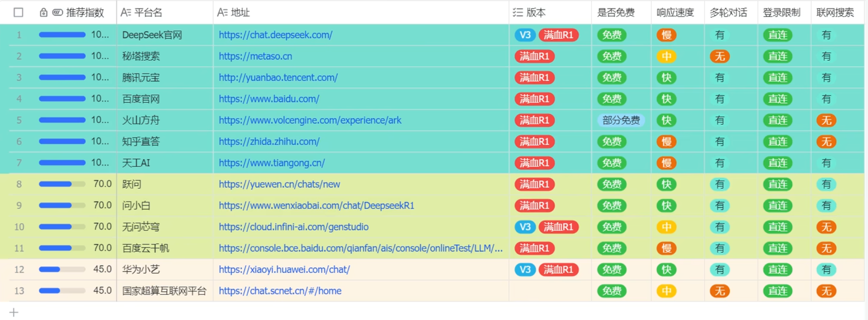Open the wenxiaobai.com DeepseekR1 link
Viewport: 868px width, 320px height.
[x=316, y=205]
